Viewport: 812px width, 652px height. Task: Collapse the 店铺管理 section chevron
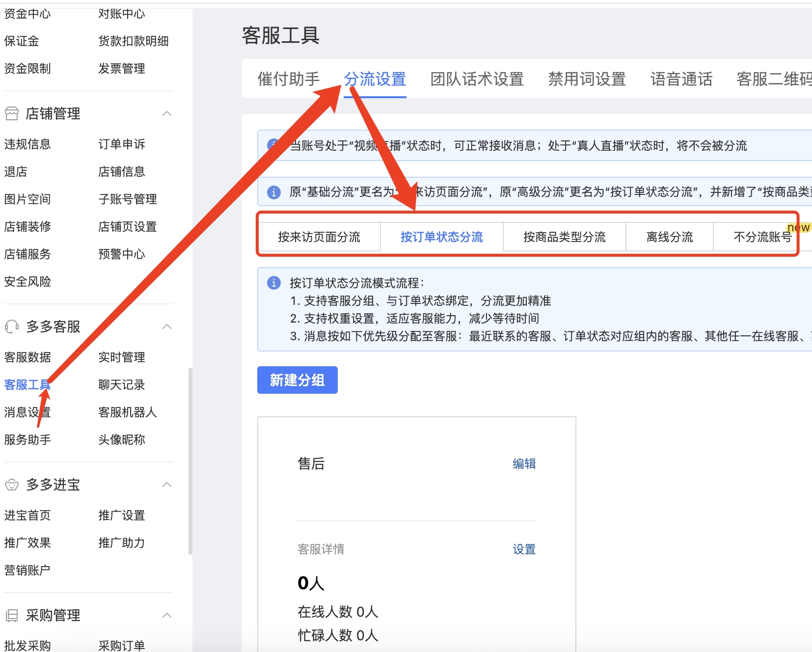[167, 113]
